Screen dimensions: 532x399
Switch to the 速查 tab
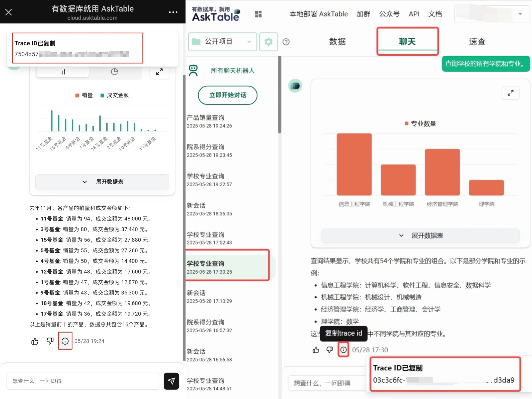[x=477, y=42]
